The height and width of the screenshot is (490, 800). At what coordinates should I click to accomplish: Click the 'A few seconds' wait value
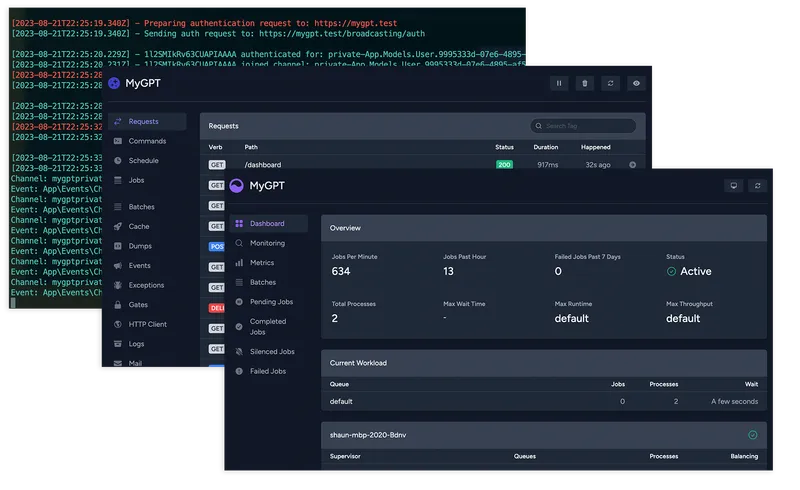pyautogui.click(x=735, y=401)
